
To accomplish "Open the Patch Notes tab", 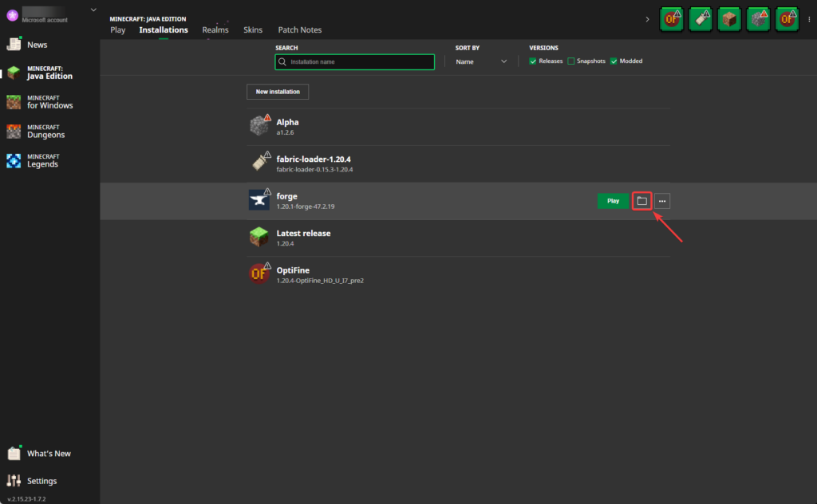I will pos(299,30).
